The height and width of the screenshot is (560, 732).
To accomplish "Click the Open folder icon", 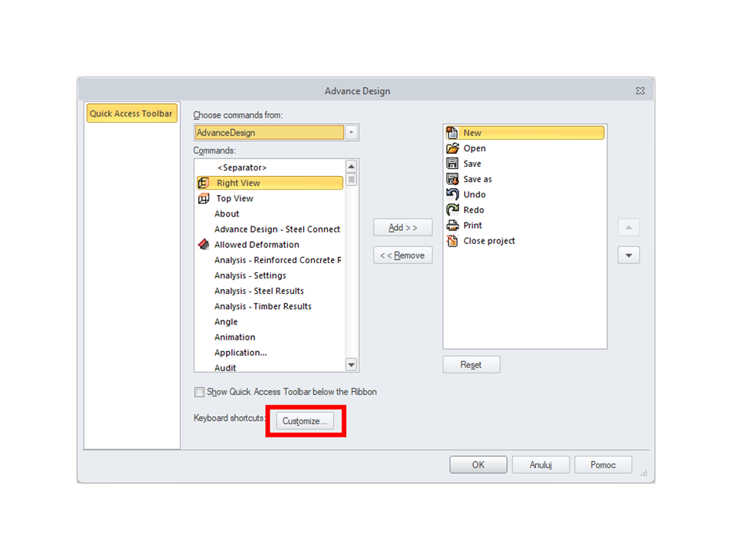I will pos(453,148).
